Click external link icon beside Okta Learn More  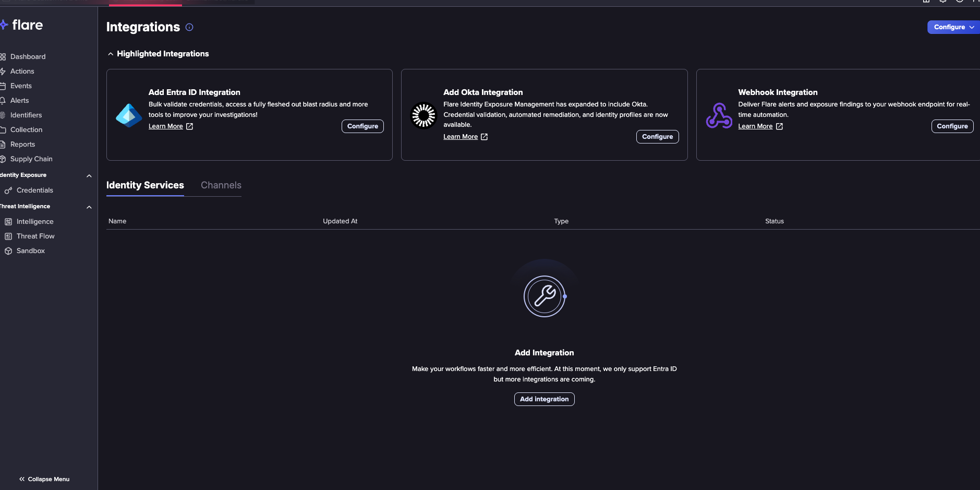(485, 137)
